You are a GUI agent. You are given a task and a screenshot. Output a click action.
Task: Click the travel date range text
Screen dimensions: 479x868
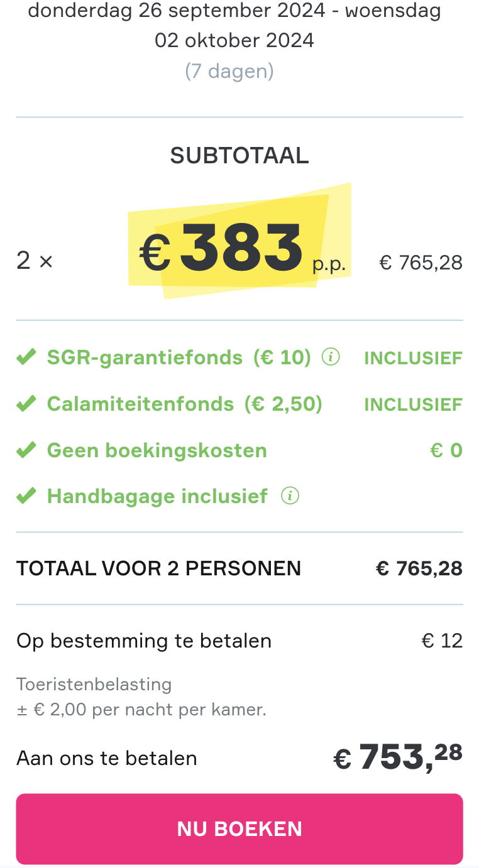(x=234, y=25)
